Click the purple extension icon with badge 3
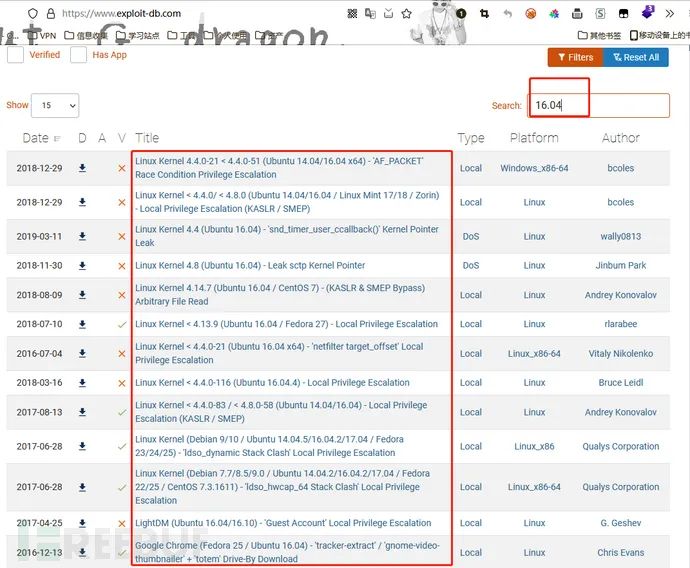 click(648, 12)
